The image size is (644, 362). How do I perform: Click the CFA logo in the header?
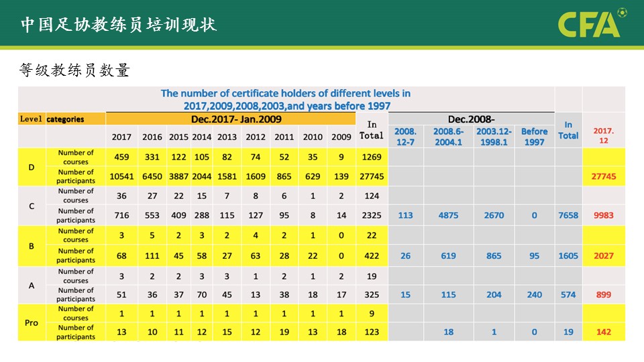(588, 25)
